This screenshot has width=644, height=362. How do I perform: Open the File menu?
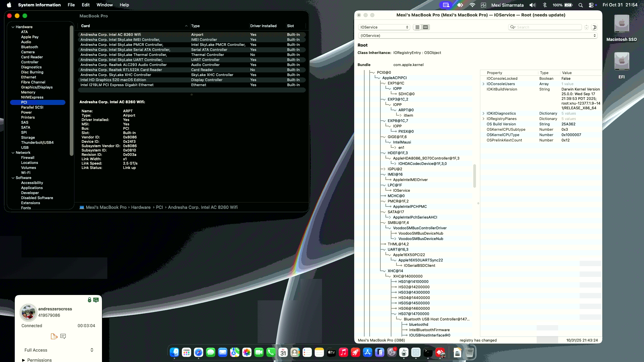click(71, 5)
